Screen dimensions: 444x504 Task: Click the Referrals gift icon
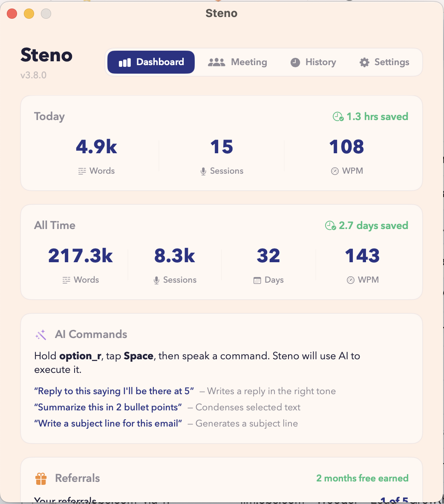click(41, 479)
